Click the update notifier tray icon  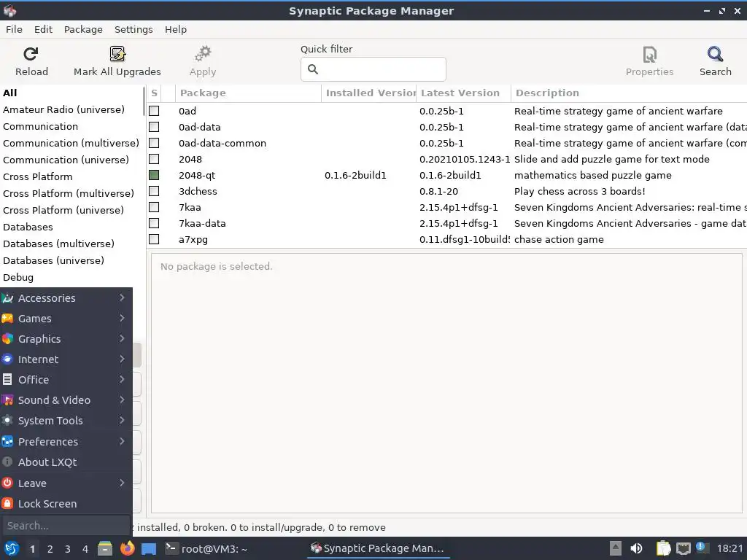click(701, 548)
